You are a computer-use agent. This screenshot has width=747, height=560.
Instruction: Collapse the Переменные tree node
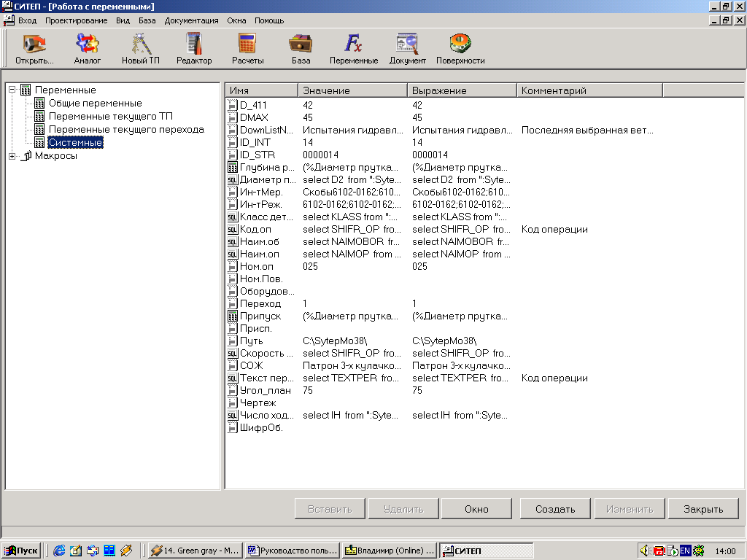12,90
